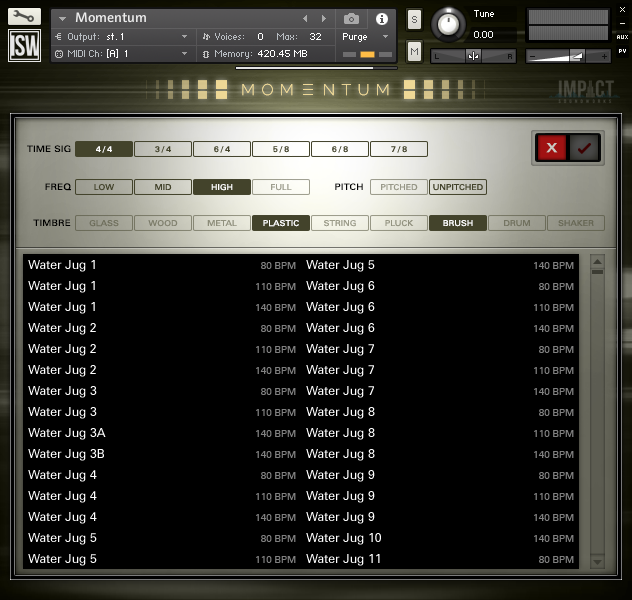Toggle PLUCK timbre filter
The image size is (632, 600).
click(x=399, y=223)
